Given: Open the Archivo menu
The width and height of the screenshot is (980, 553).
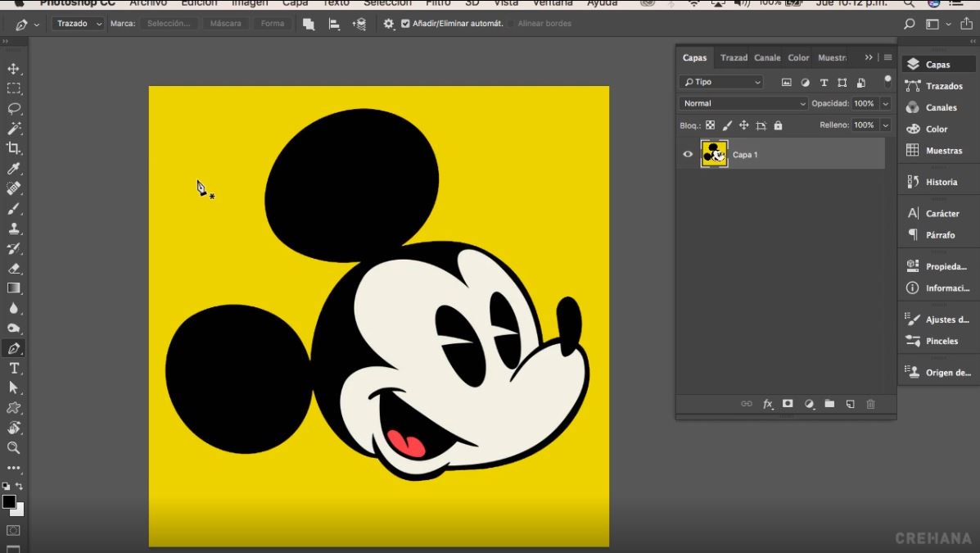Looking at the screenshot, I should pos(148,3).
